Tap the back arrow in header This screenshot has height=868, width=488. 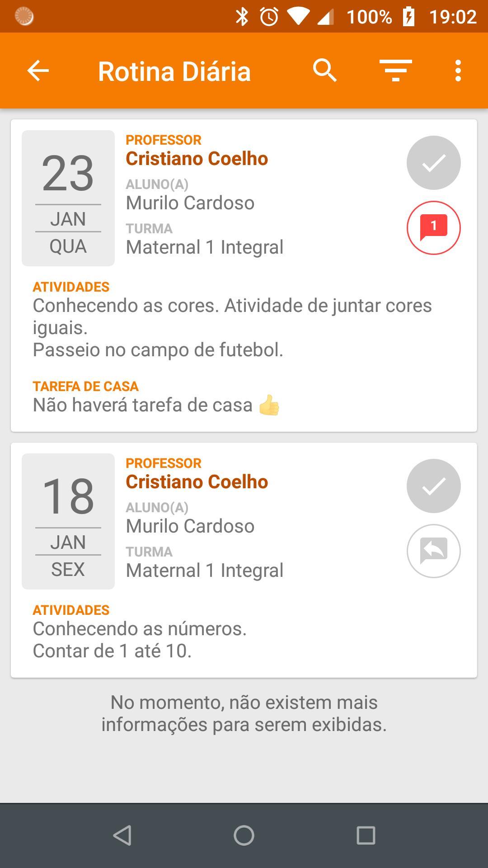tap(38, 71)
